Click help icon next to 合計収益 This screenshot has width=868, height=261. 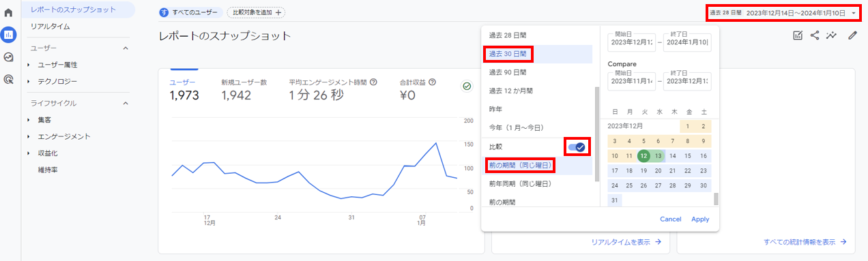pyautogui.click(x=433, y=82)
